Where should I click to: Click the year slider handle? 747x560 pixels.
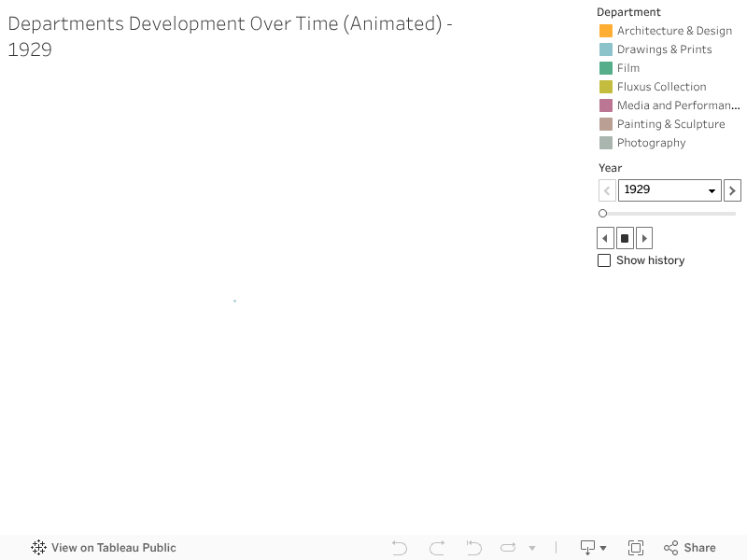tap(602, 214)
